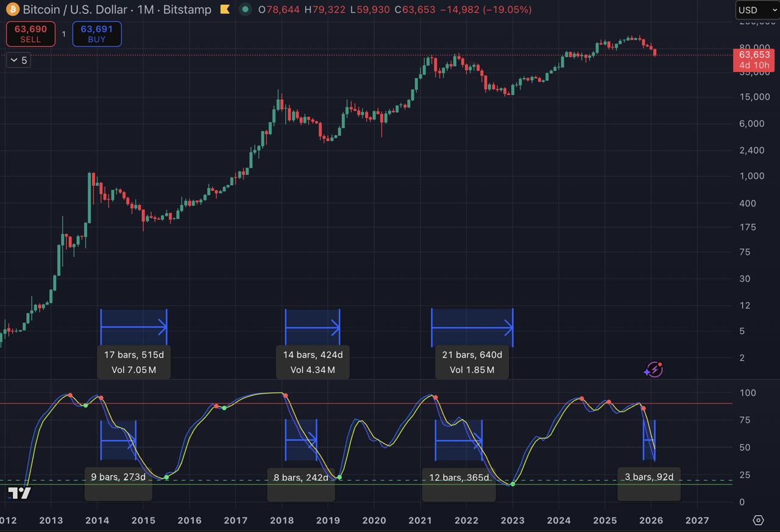This screenshot has width=780, height=532.
Task: Click the high value H79,322
Action: point(325,10)
